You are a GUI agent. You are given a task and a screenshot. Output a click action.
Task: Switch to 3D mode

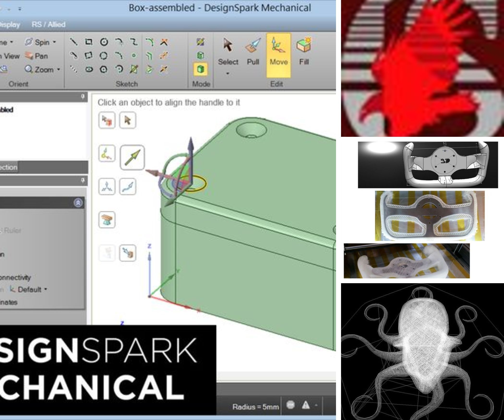(x=200, y=70)
